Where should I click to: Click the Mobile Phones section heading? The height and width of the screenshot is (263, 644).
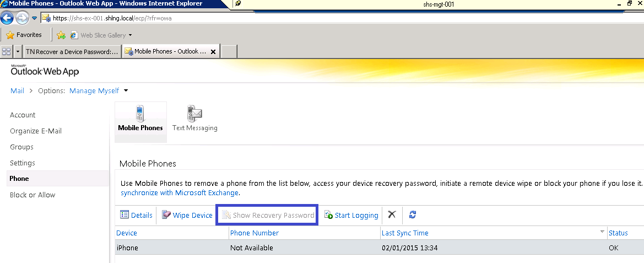(148, 164)
